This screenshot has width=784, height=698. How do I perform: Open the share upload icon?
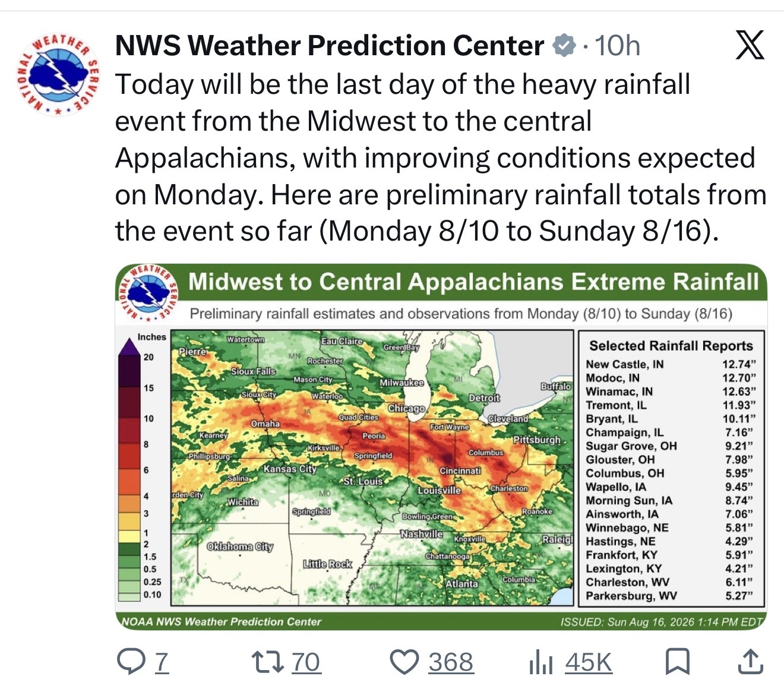(750, 662)
